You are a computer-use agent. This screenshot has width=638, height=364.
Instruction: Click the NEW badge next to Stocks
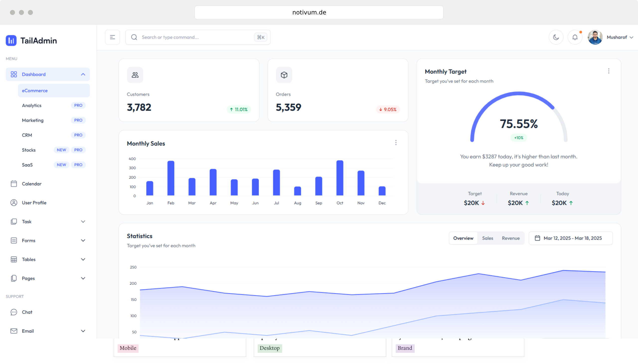[x=62, y=150]
